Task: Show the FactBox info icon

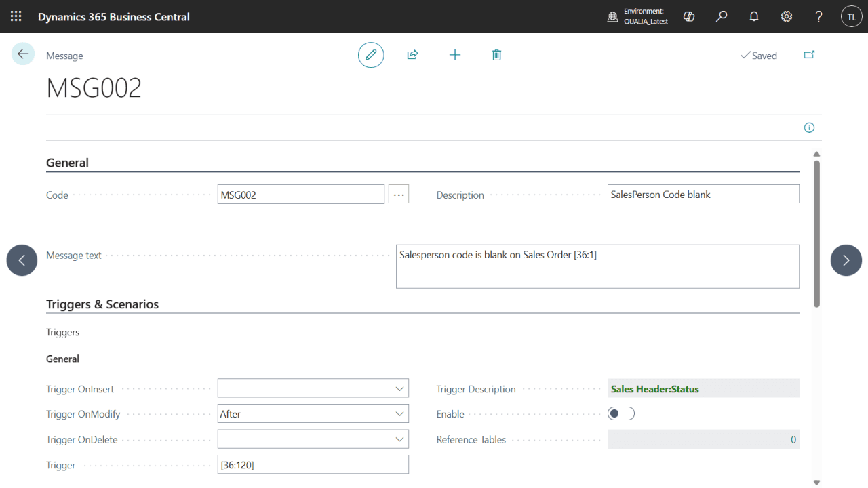Action: pos(809,127)
